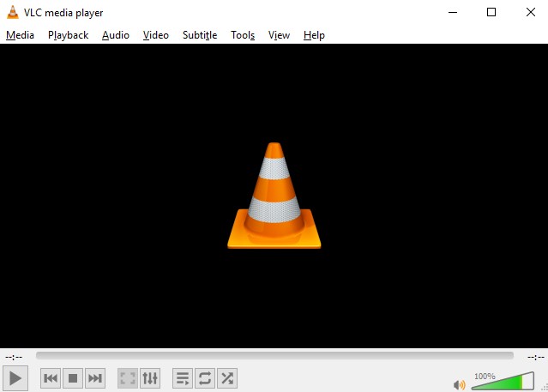Click the window resize grip in the corner

pos(545,389)
